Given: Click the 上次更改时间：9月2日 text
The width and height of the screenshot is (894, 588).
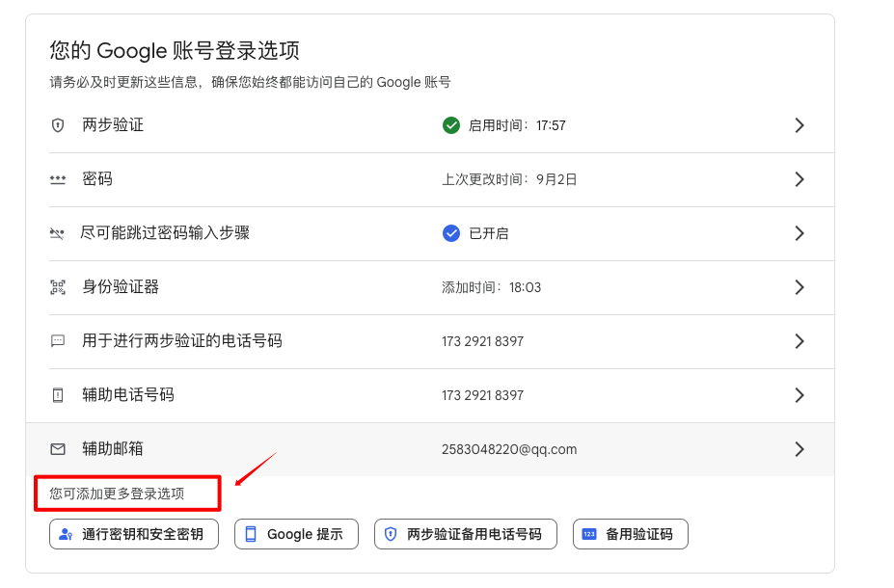Looking at the screenshot, I should [510, 179].
